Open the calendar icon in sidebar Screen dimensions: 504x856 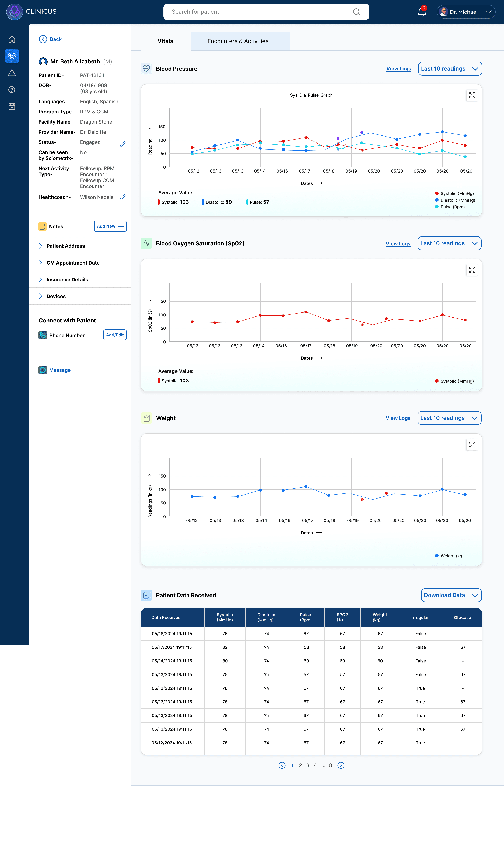coord(12,107)
